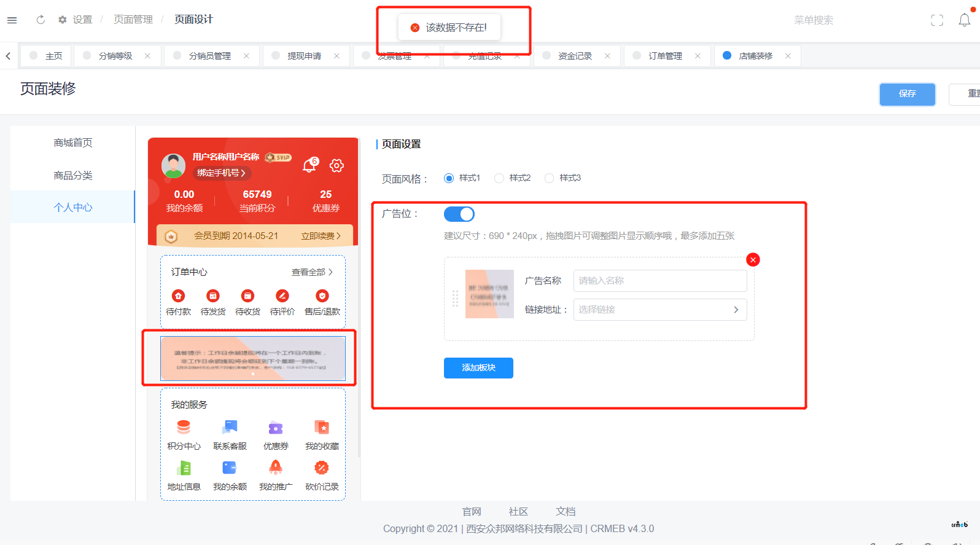Click the 待付款 order icon
The image size is (980, 545).
178,296
